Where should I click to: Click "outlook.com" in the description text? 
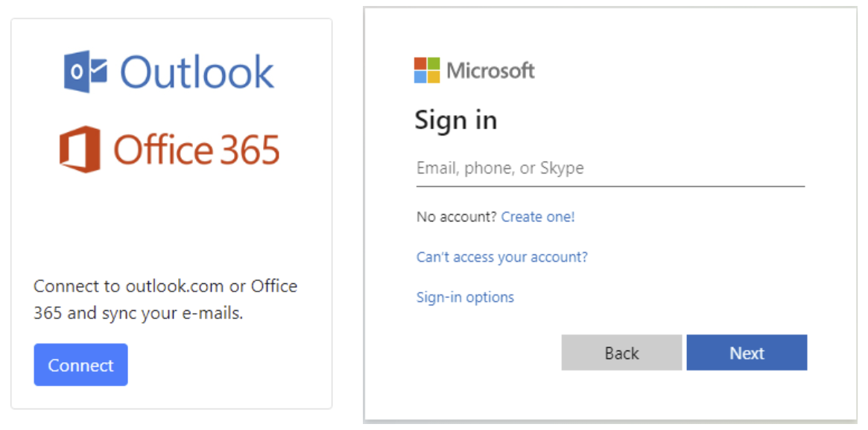tap(168, 286)
